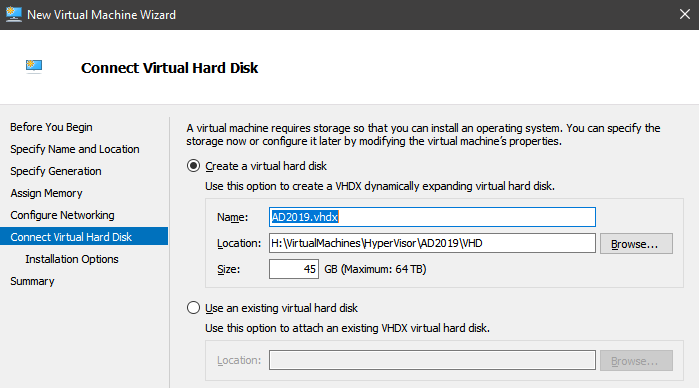
Task: Select Connect Virtual Hard Disk step
Action: [84, 236]
